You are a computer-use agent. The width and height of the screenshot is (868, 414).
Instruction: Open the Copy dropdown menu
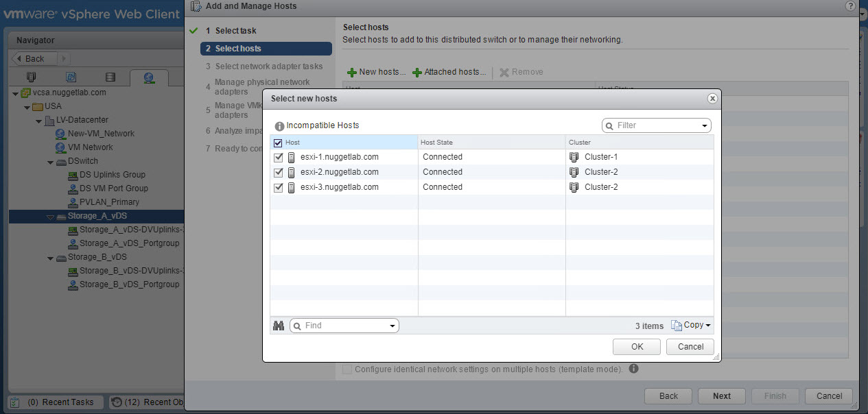click(x=691, y=326)
